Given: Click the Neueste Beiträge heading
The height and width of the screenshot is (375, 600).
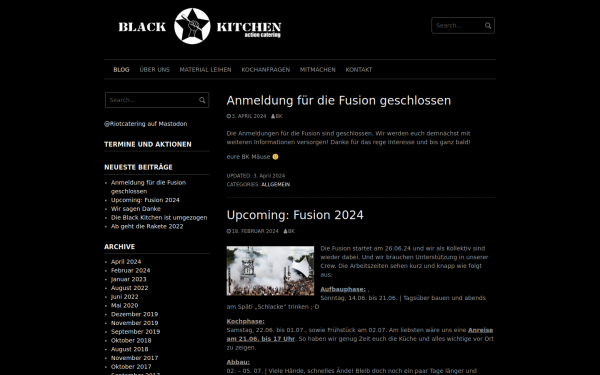Looking at the screenshot, I should click(x=138, y=168).
